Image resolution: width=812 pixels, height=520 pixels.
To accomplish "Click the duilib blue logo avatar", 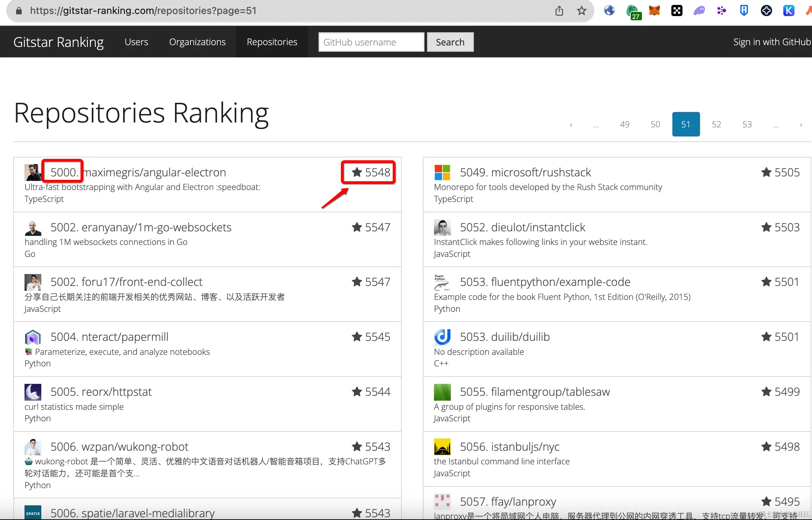I will (x=442, y=337).
